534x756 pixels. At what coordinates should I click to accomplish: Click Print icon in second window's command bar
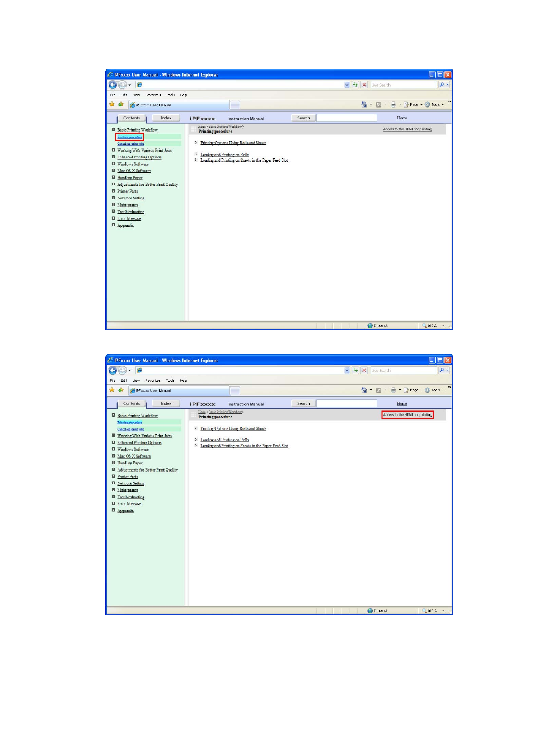(393, 390)
